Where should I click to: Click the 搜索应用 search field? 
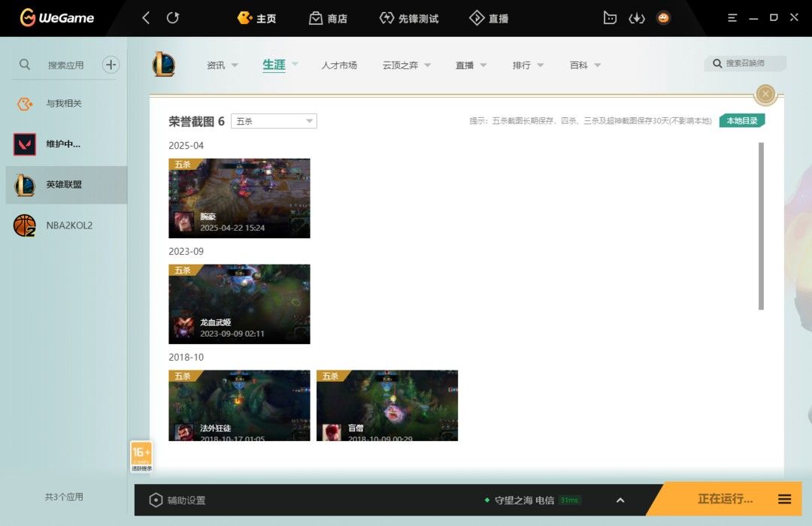(65, 65)
